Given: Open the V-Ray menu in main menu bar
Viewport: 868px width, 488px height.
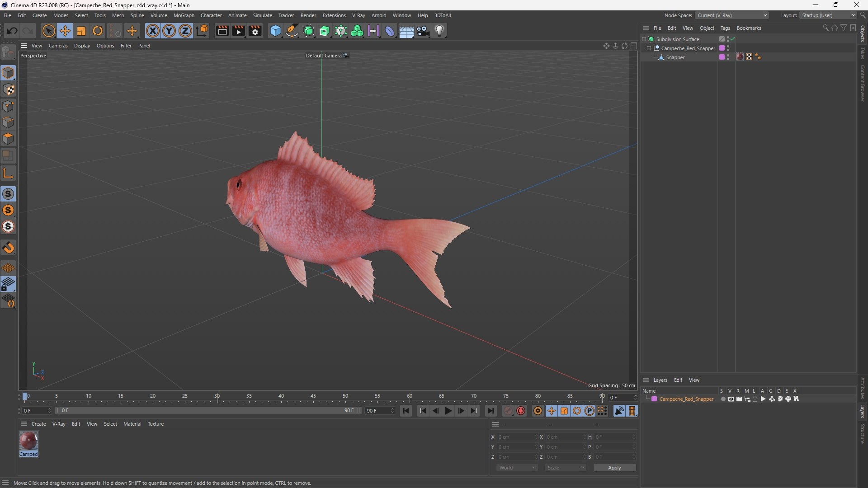Looking at the screenshot, I should [359, 15].
